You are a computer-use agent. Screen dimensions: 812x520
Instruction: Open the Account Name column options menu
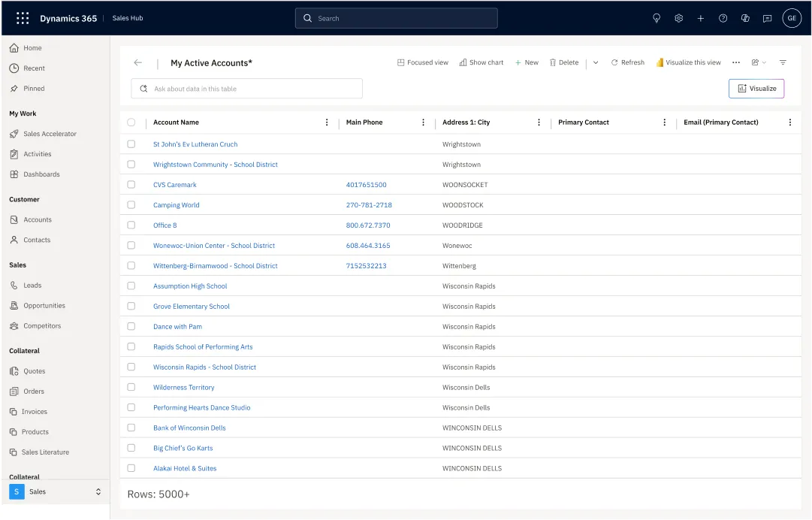click(x=326, y=122)
